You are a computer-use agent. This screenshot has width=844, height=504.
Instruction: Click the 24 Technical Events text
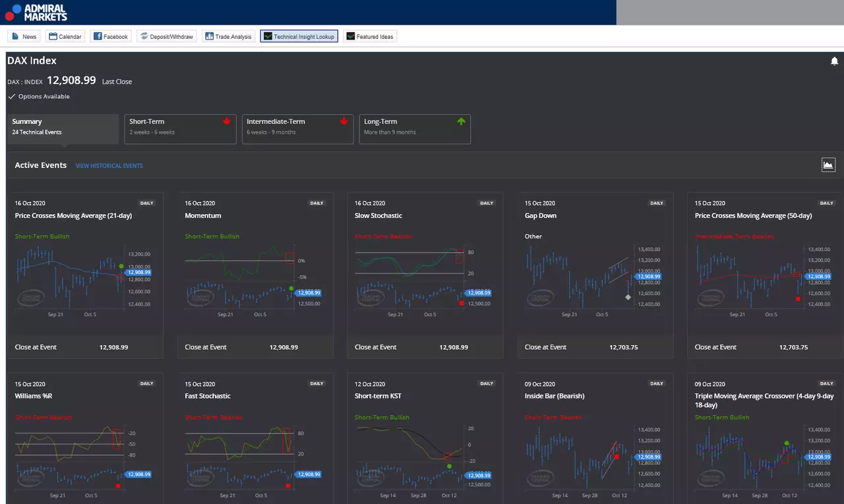click(37, 132)
